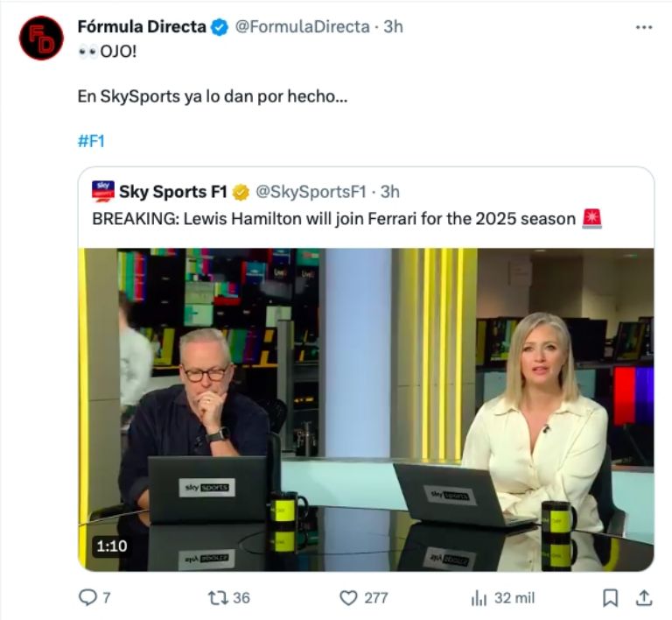Viewport: 672px width, 620px height.
Task: Click the 3h timestamp of main post
Action: [393, 27]
